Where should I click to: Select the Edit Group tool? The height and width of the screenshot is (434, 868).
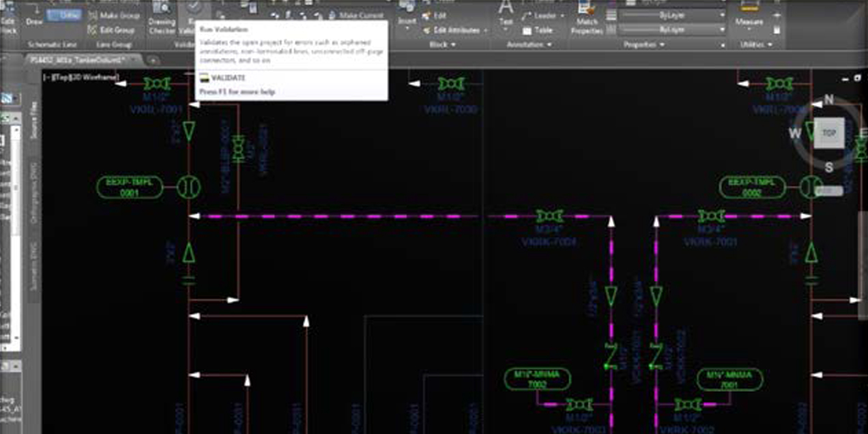(x=113, y=30)
